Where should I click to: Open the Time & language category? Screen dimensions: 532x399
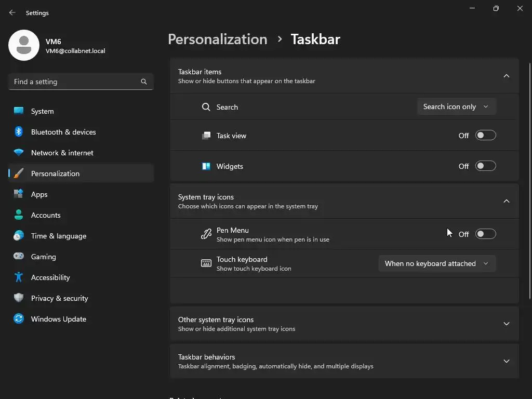coord(58,236)
